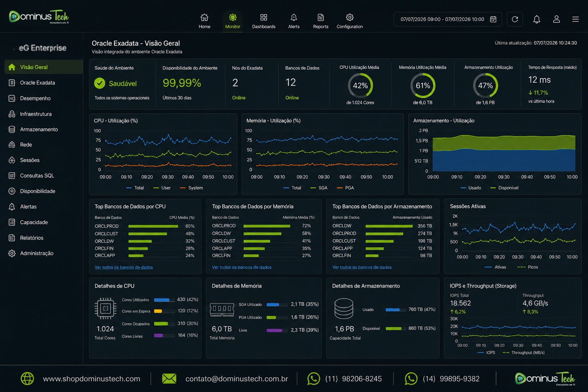
Task: Click the Capacidade sidebar icon
Action: tap(12, 222)
